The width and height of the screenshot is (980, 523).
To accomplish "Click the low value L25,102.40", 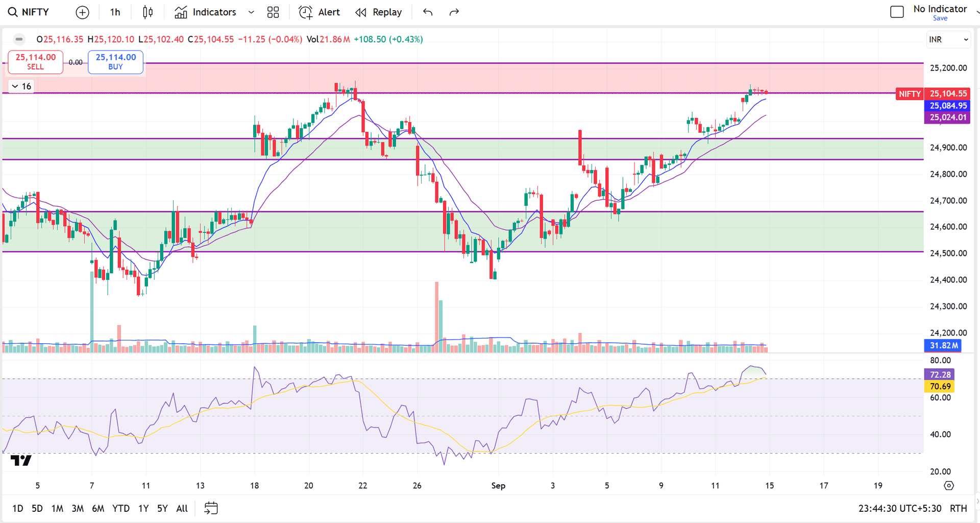I will 161,39.
